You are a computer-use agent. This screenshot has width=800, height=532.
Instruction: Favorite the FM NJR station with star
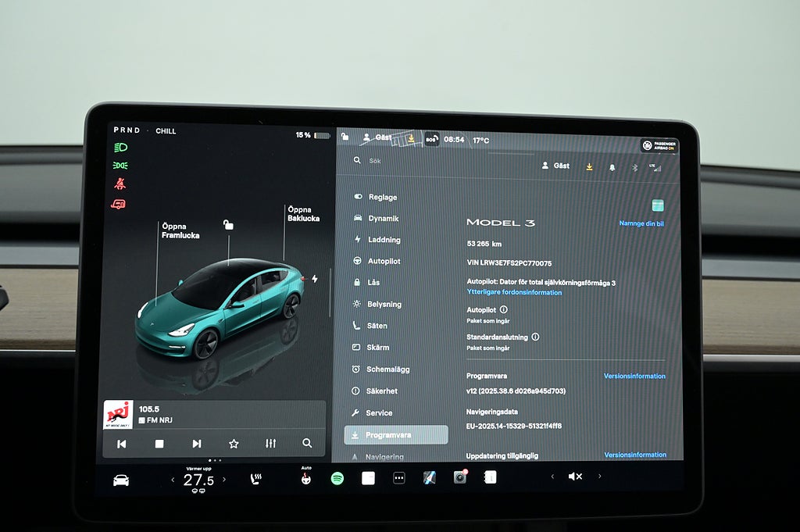pyautogui.click(x=234, y=444)
